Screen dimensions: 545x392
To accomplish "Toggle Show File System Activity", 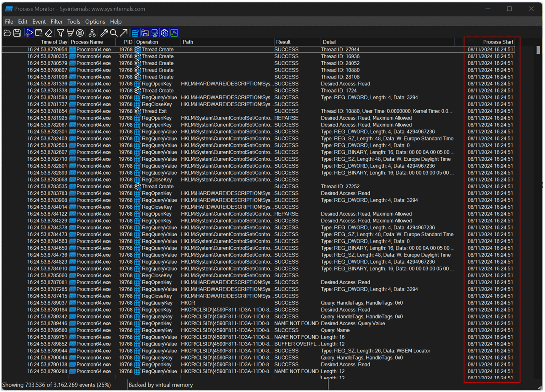I will click(145, 33).
